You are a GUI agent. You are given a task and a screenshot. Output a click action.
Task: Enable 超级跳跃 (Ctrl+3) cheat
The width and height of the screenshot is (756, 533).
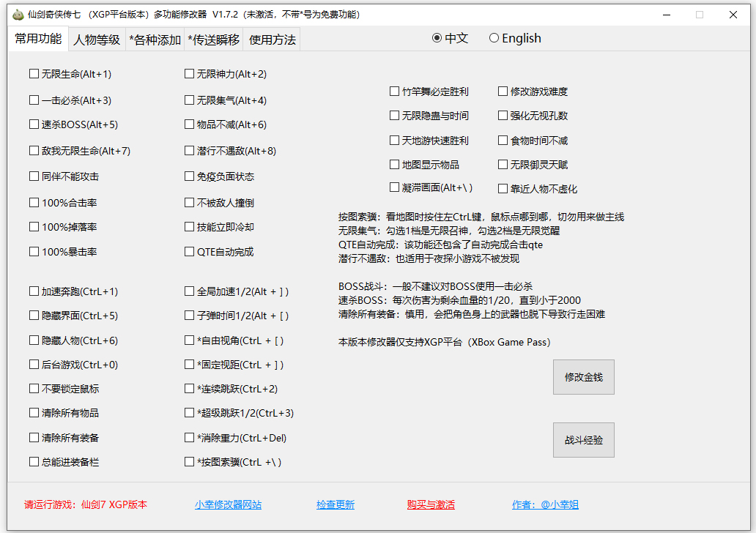point(189,413)
